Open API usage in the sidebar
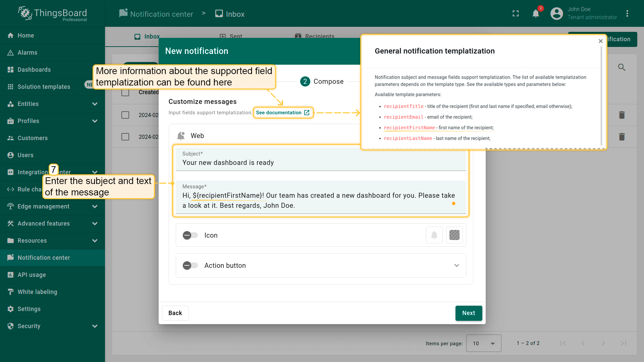This screenshot has height=362, width=644. (32, 275)
